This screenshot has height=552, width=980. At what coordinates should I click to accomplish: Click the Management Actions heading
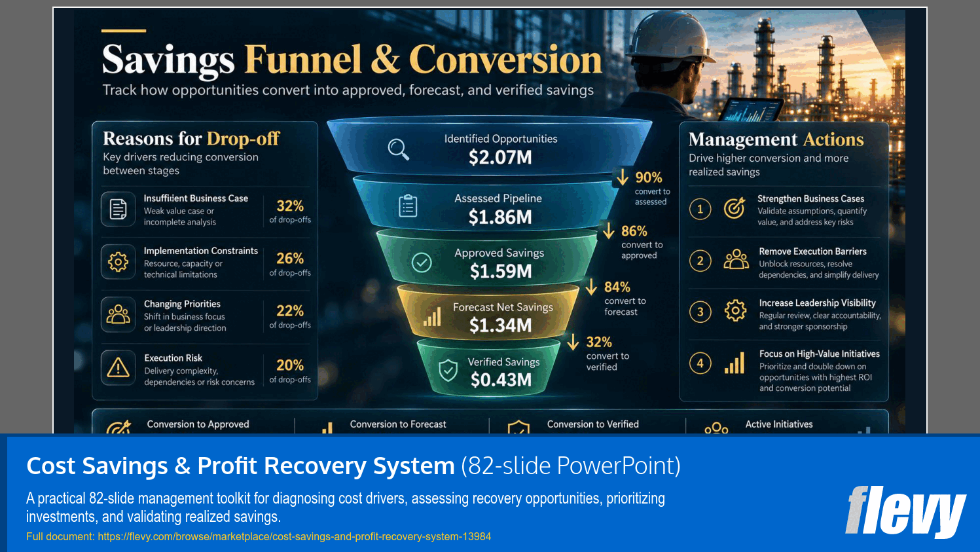(x=776, y=139)
